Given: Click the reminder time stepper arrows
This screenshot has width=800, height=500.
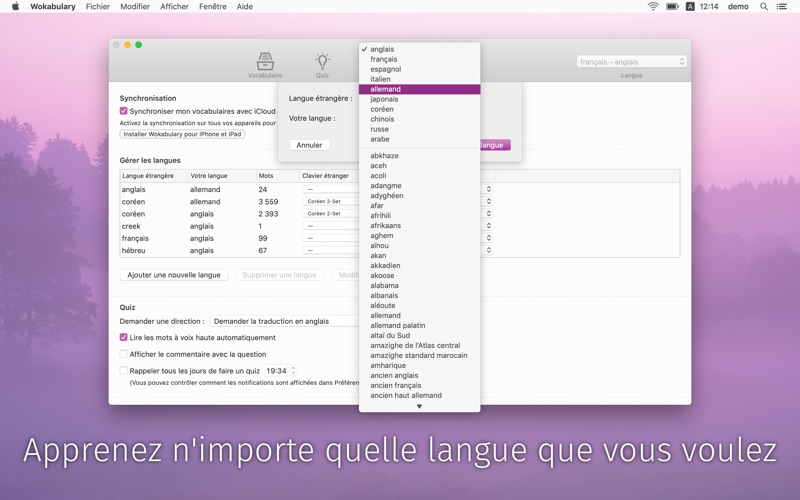Looking at the screenshot, I should pos(293,370).
